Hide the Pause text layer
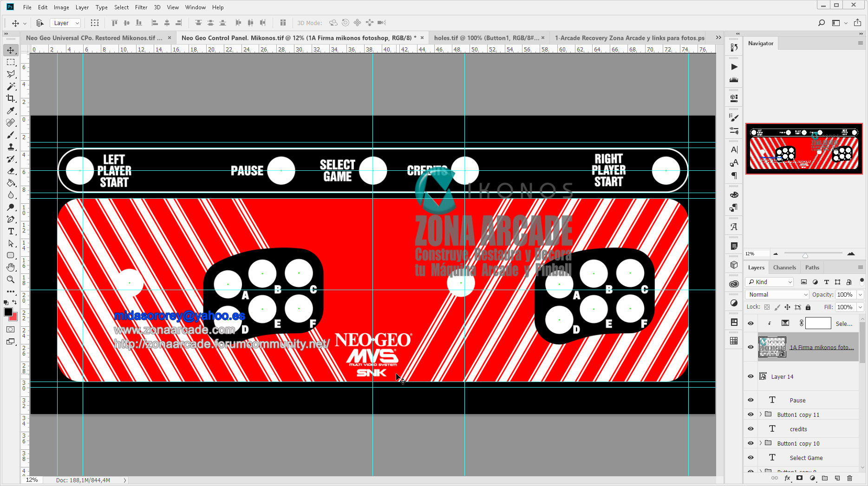The width and height of the screenshot is (868, 486). tap(751, 400)
